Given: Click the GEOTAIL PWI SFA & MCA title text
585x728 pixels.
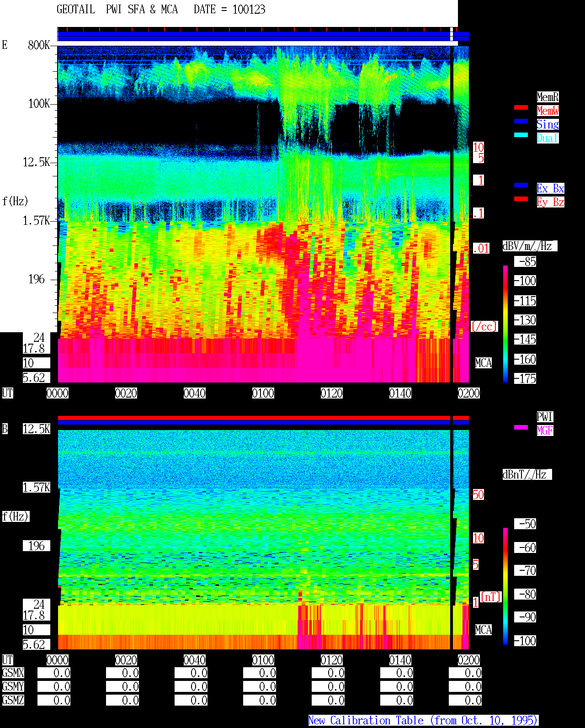Looking at the screenshot, I should pyautogui.click(x=117, y=10).
